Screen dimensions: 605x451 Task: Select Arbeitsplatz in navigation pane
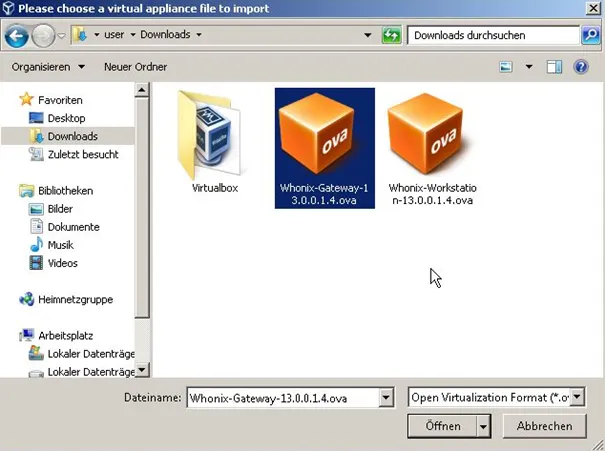point(66,336)
